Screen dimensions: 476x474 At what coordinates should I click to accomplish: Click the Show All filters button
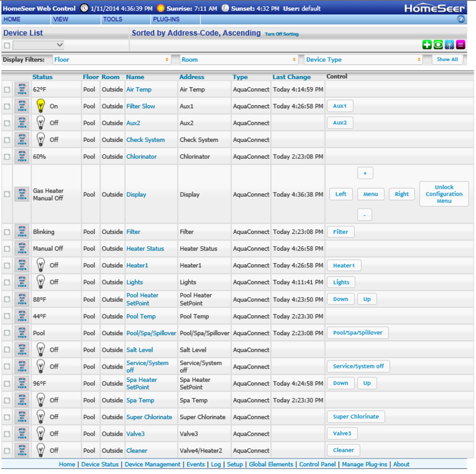447,59
